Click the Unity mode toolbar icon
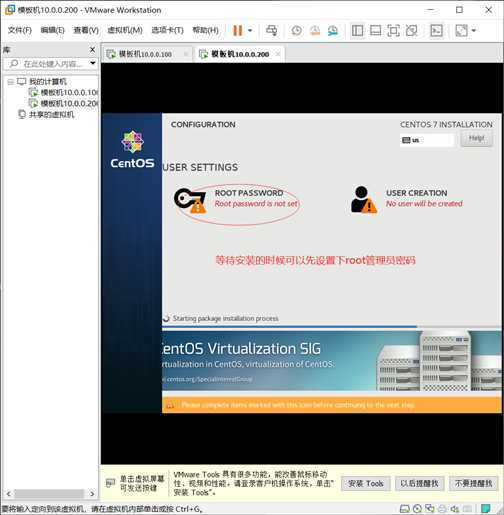504x515 pixels. tap(411, 30)
